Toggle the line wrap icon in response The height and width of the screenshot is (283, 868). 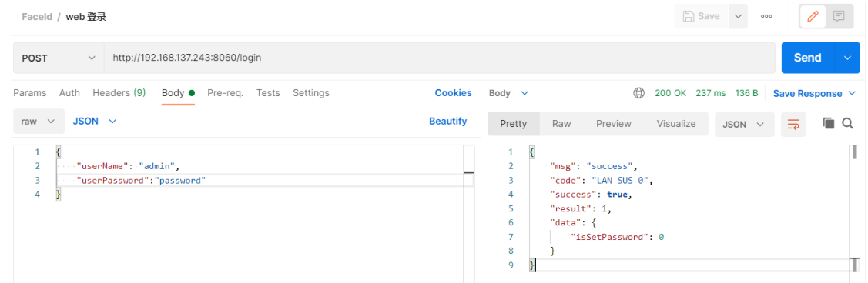[x=793, y=125]
